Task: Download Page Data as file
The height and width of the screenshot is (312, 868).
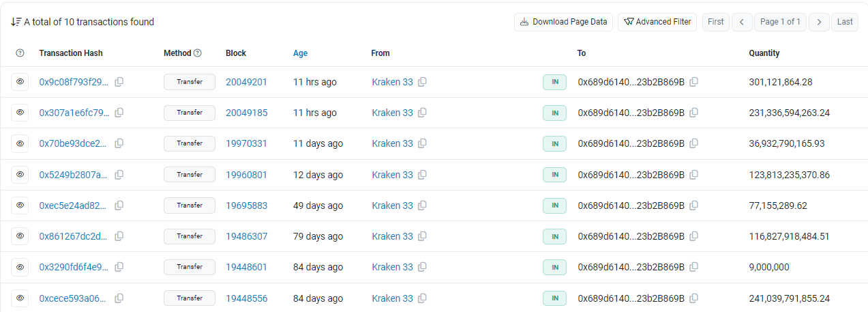Action: (x=563, y=22)
